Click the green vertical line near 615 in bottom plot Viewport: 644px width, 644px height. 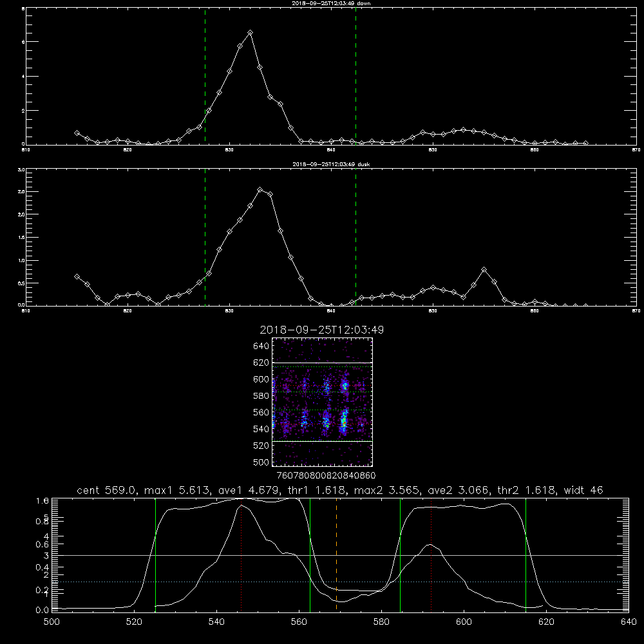[x=526, y=554]
